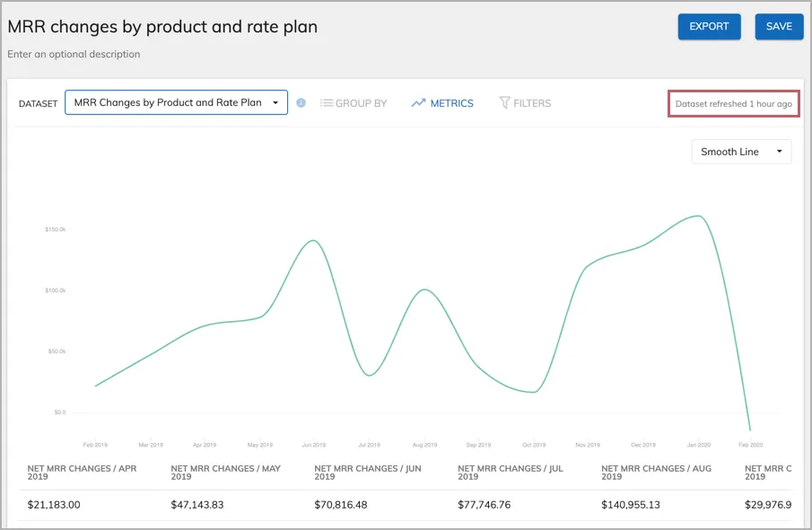Click the $50.0k y-axis label

tap(57, 352)
